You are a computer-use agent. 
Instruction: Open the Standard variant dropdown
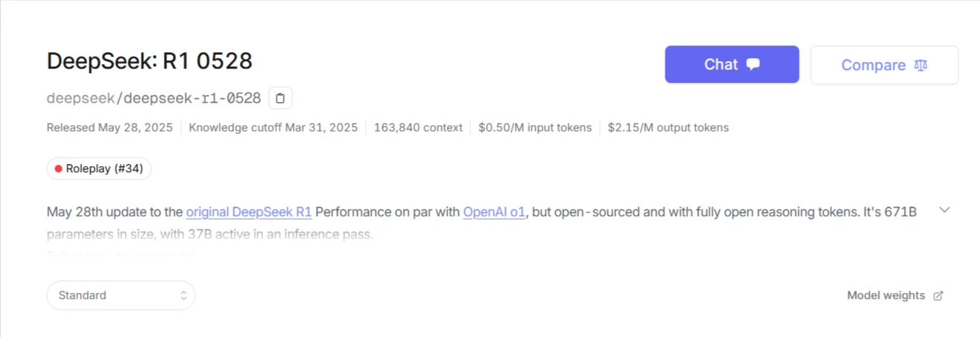(x=121, y=295)
